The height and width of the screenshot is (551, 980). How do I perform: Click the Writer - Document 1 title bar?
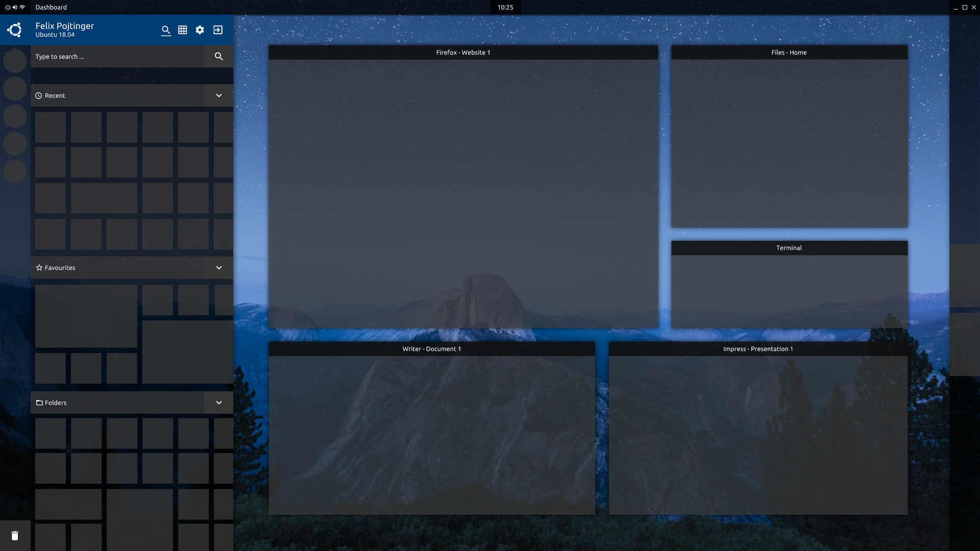[x=432, y=349]
